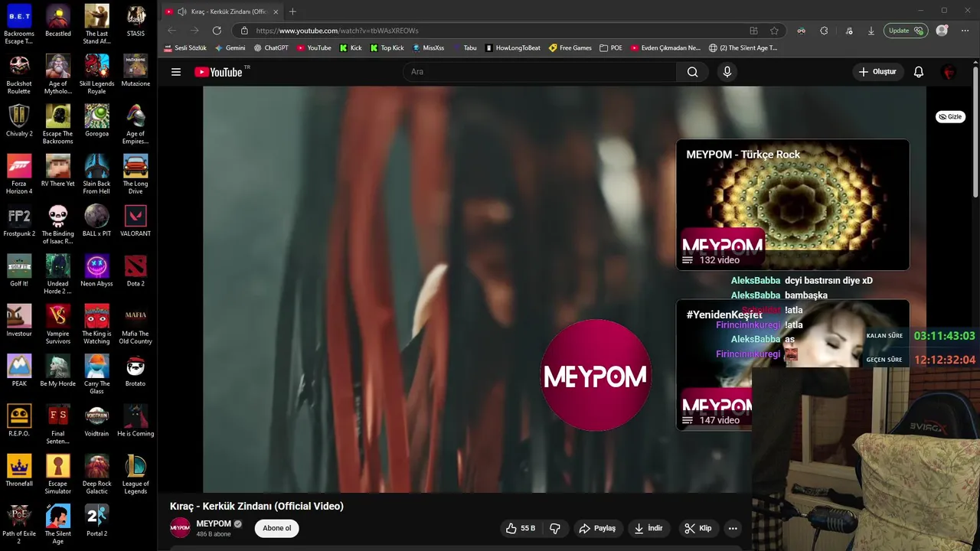Go back in browser history
980x551 pixels.
171,31
